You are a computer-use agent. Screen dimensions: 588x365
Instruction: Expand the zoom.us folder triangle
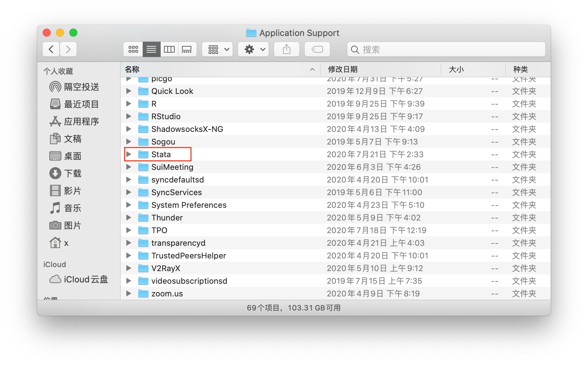(x=129, y=293)
